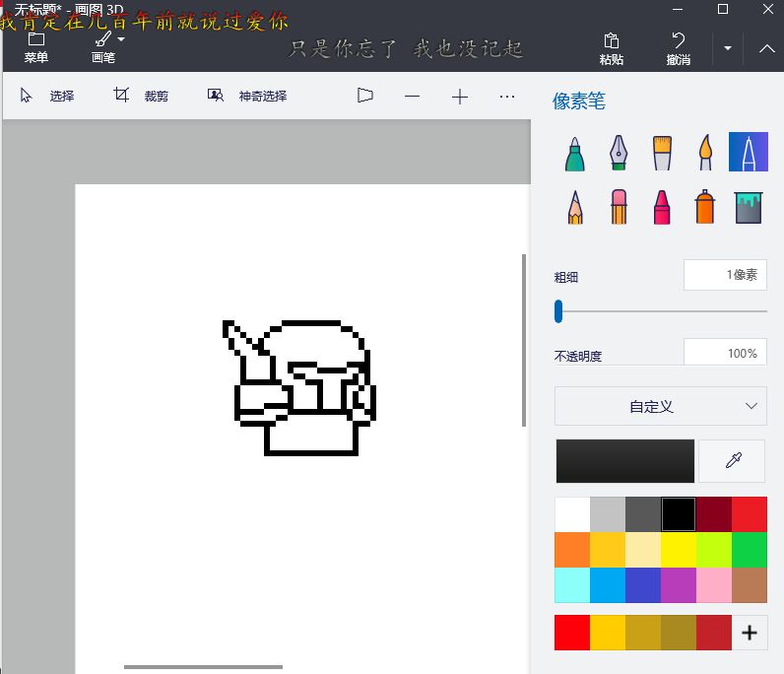Click the thickness slider handle
Screen dimensions: 784x674
[558, 311]
